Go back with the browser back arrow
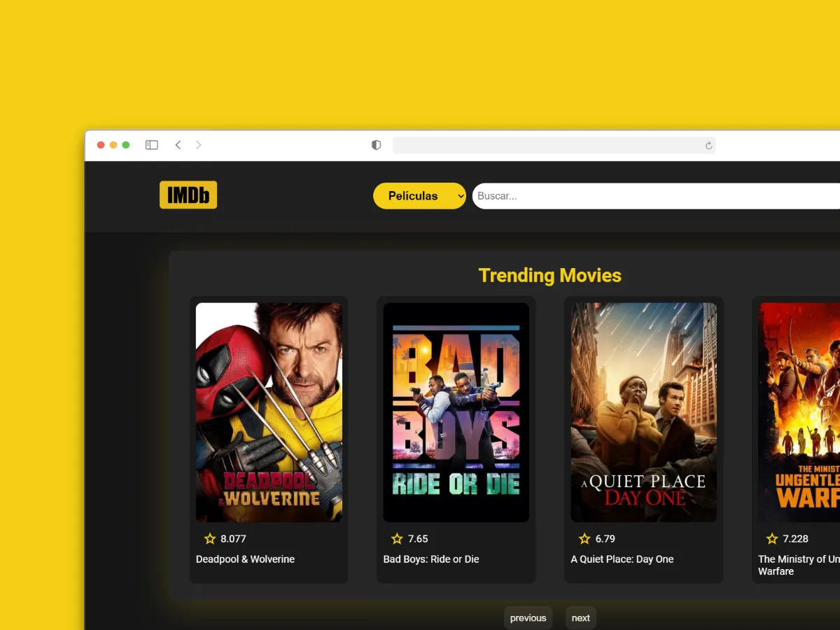Image resolution: width=840 pixels, height=630 pixels. click(178, 145)
